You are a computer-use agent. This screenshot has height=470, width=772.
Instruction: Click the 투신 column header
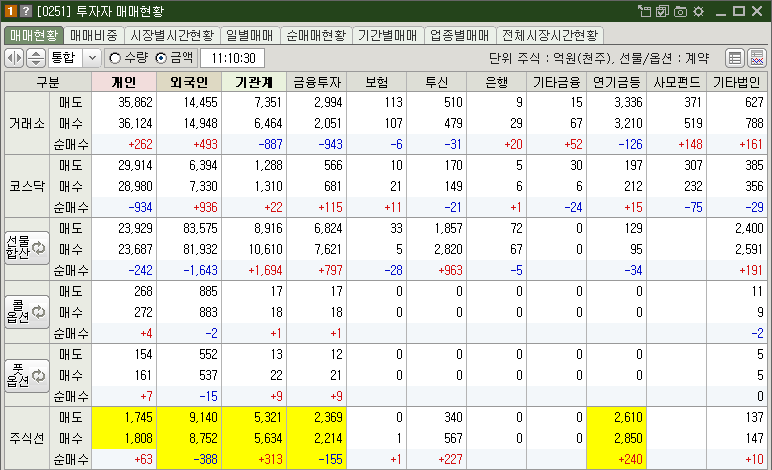(437, 82)
